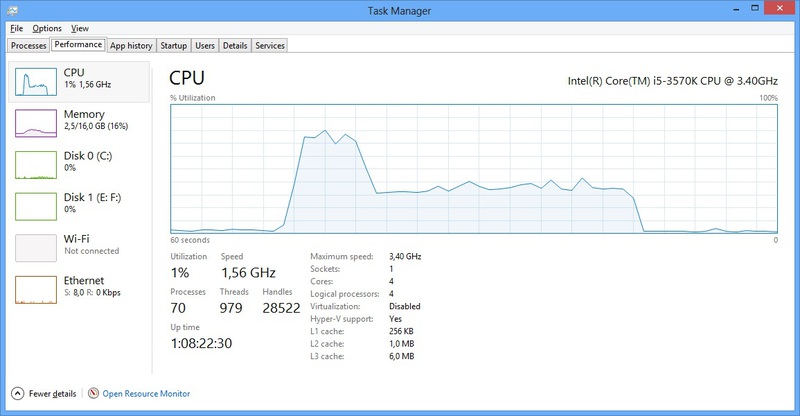Click the Not connected Wi-Fi status
Image resolution: width=800 pixels, height=416 pixels.
pos(92,251)
